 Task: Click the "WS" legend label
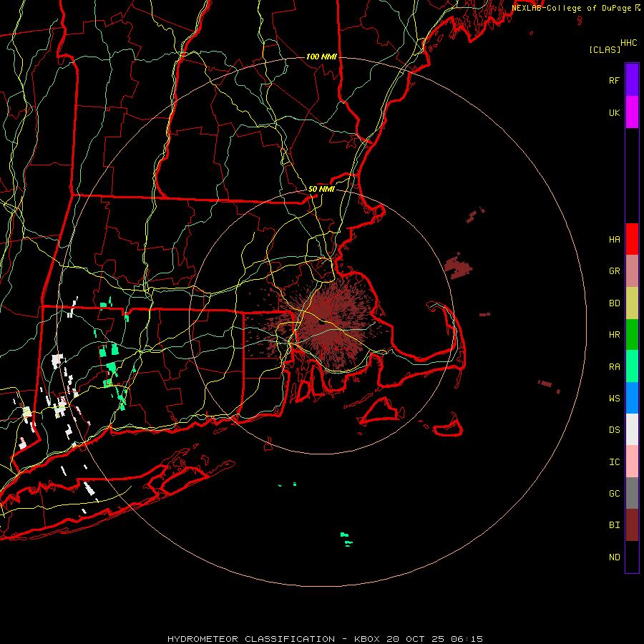click(614, 398)
